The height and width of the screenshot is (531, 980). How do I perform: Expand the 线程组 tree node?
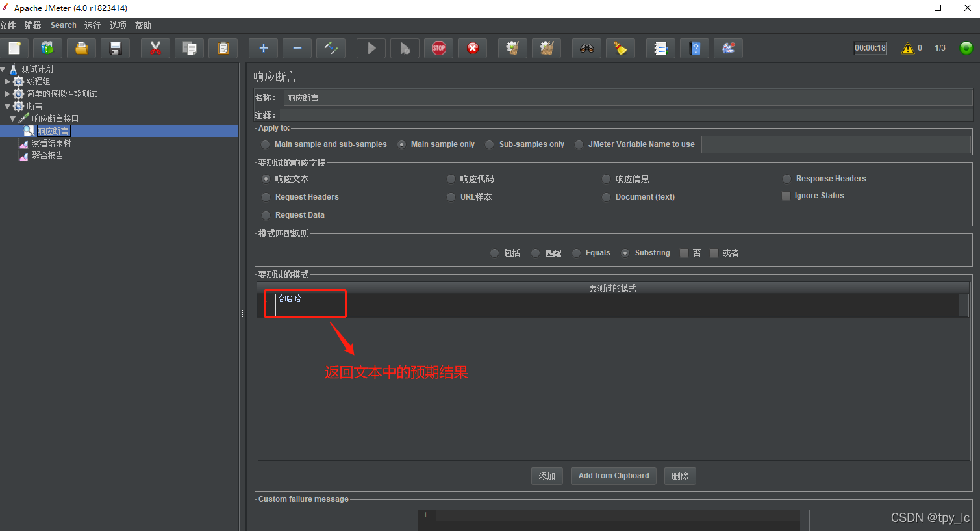pos(8,81)
